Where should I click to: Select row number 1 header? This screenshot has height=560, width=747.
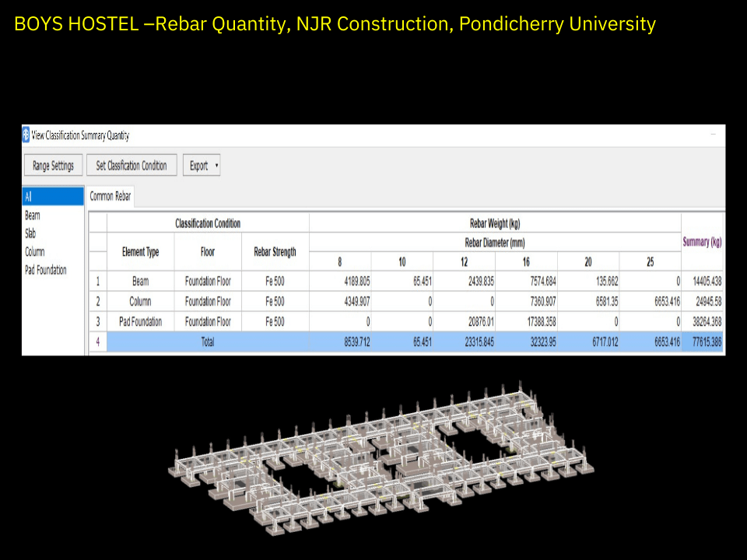coord(98,282)
